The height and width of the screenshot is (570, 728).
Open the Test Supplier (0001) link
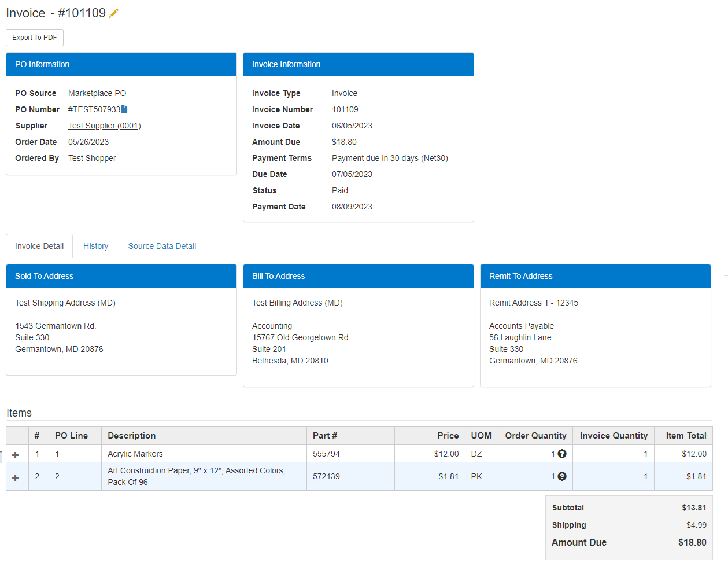pyautogui.click(x=104, y=126)
